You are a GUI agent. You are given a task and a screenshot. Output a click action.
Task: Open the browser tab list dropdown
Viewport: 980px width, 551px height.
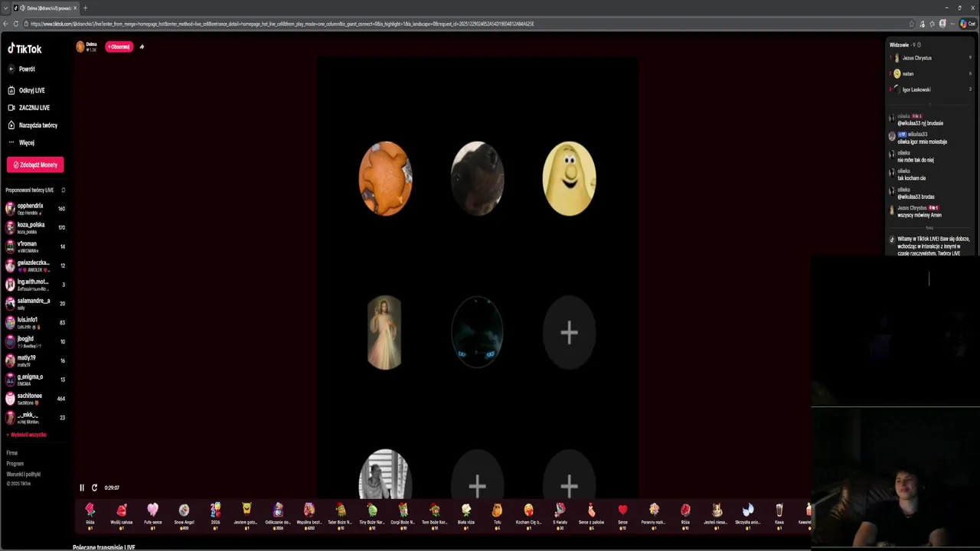[x=5, y=8]
